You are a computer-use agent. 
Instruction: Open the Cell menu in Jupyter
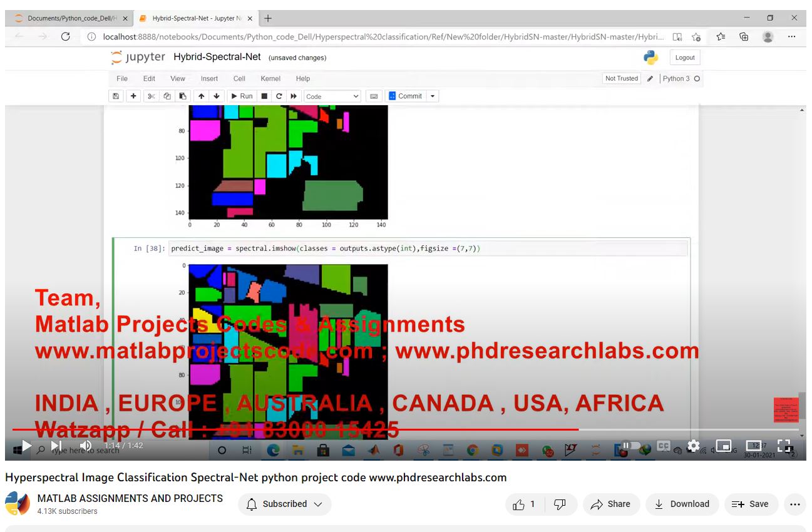(x=239, y=79)
